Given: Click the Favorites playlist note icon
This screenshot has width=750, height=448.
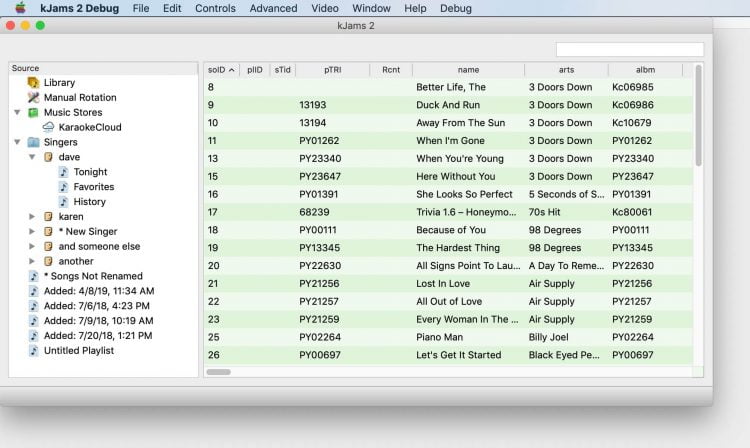Looking at the screenshot, I should [x=63, y=186].
